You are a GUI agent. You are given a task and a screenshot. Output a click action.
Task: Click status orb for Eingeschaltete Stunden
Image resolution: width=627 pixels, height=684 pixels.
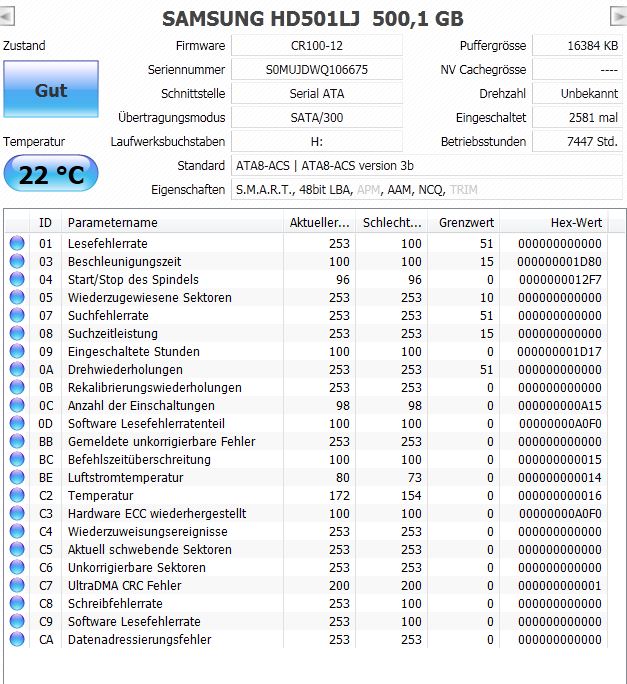17,351
